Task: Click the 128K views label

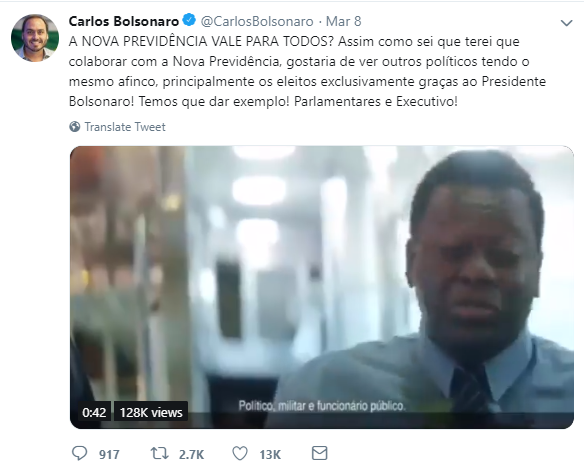Action: click(151, 412)
